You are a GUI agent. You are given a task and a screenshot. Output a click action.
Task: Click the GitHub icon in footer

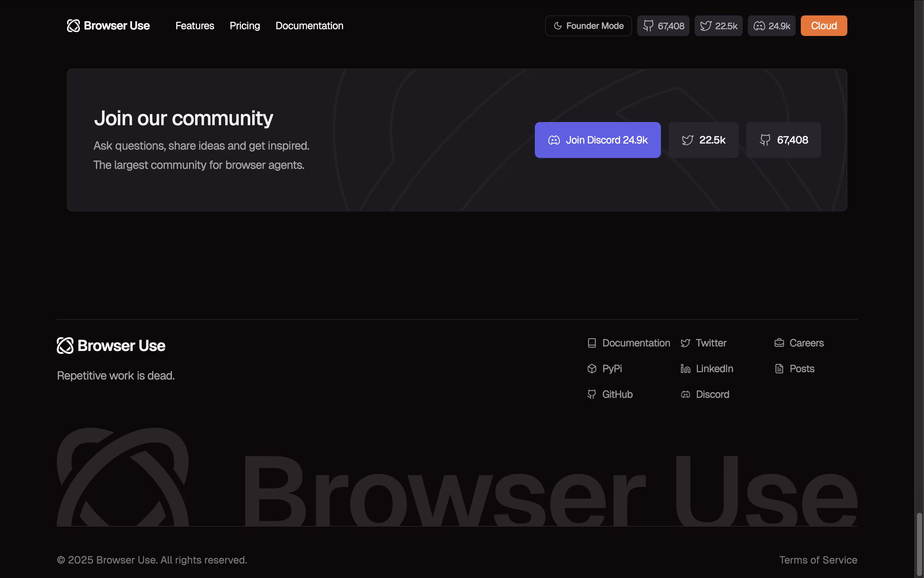pos(592,395)
